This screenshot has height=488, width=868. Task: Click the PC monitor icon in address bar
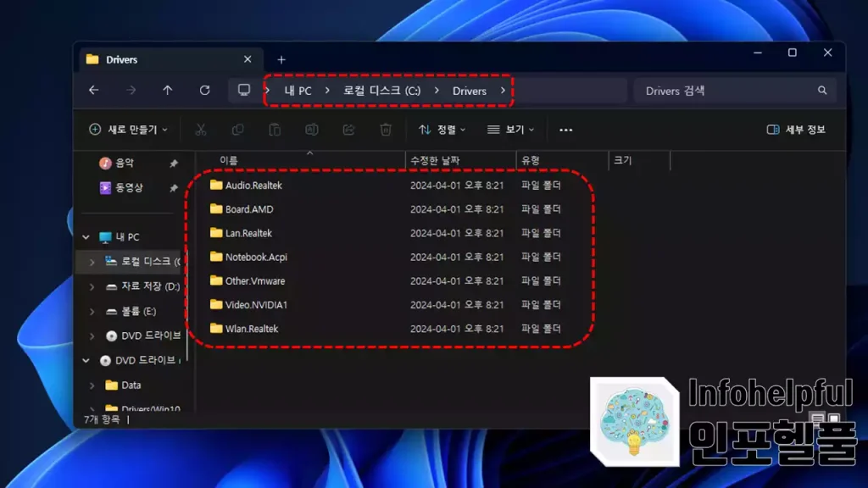click(x=243, y=90)
